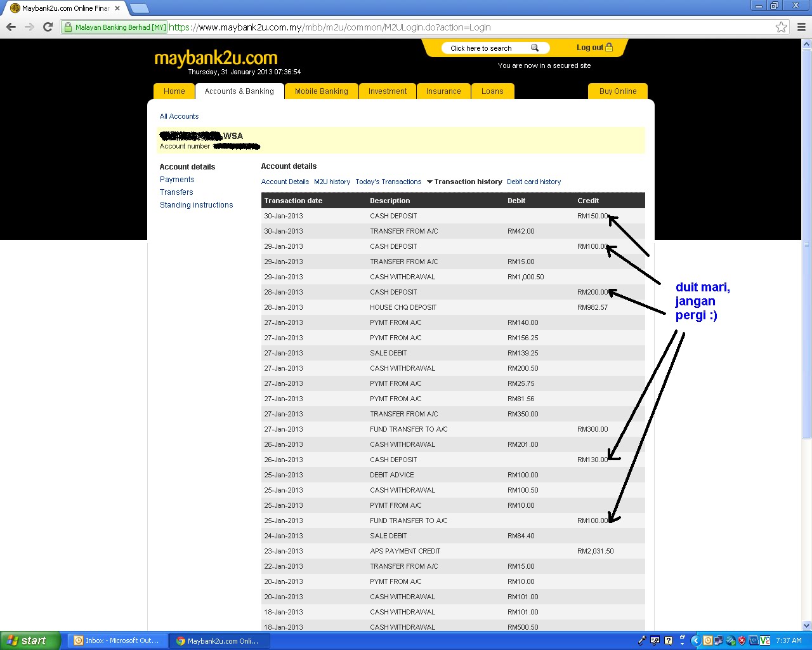Open the Payments sidebar link

click(x=177, y=180)
